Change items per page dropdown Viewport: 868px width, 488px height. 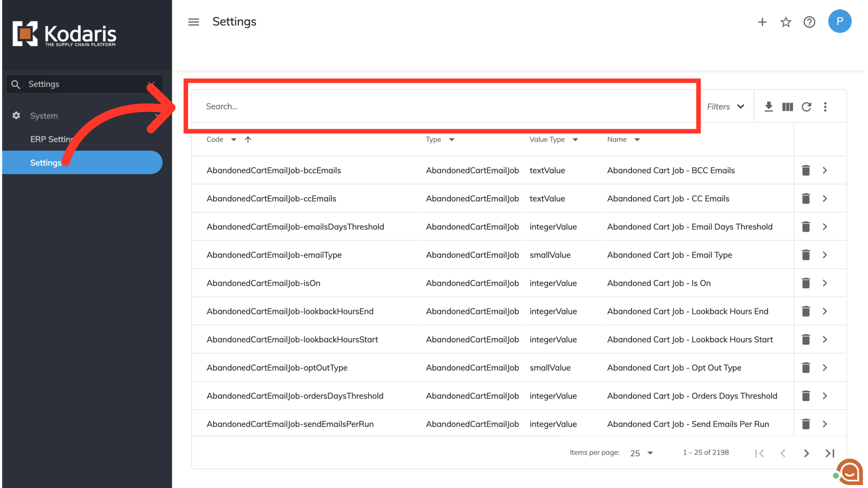pyautogui.click(x=642, y=453)
